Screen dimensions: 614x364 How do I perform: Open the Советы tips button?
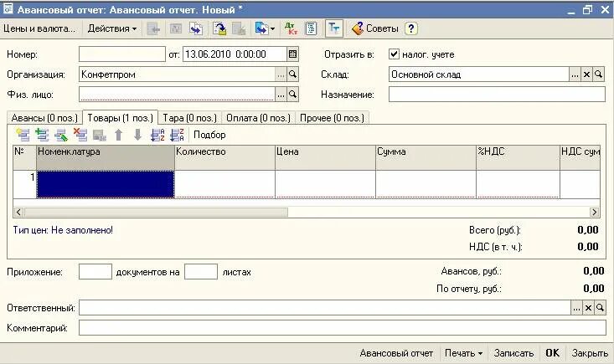[375, 28]
